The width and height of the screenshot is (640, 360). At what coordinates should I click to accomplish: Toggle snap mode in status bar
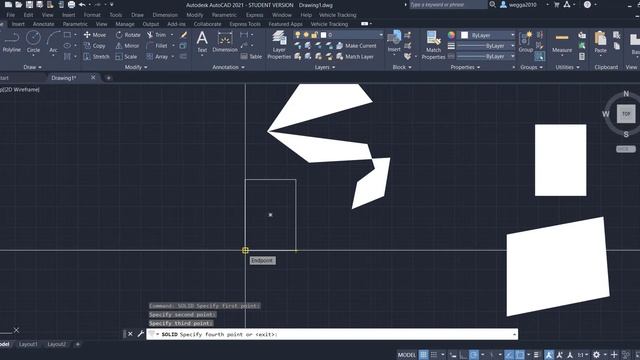coord(434,355)
